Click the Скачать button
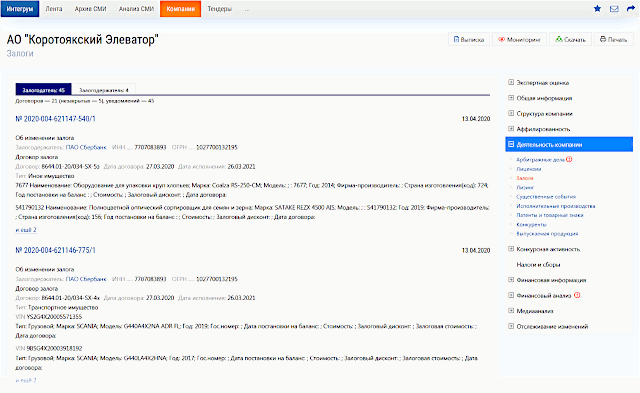Viewport: 640px width, 393px height. pos(571,40)
